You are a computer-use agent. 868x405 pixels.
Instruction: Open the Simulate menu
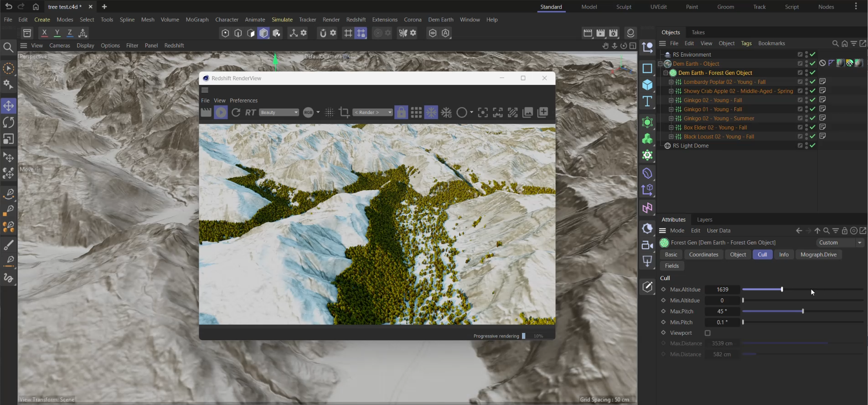[282, 20]
